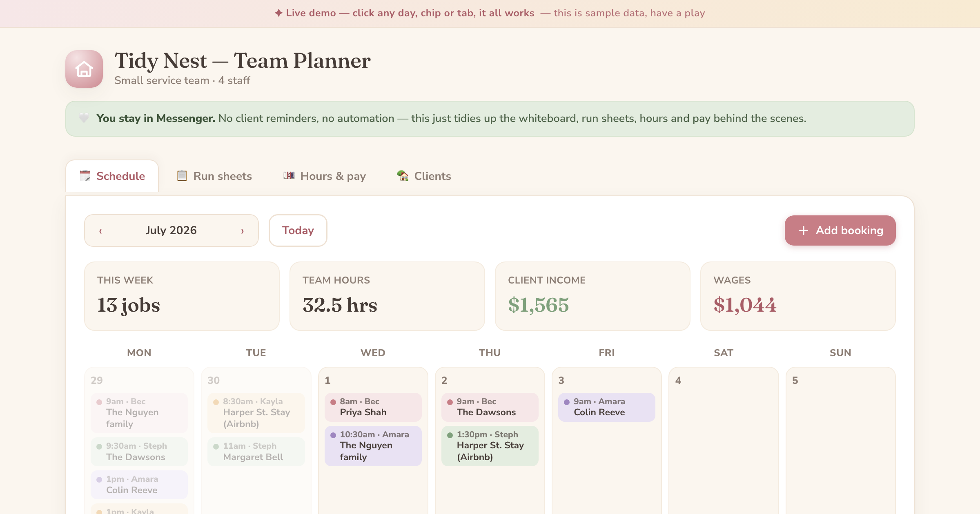Open the This Week 13 jobs card

point(182,296)
